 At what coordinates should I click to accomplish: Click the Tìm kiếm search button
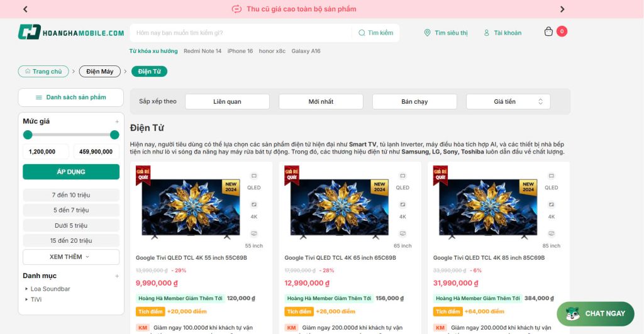376,33
